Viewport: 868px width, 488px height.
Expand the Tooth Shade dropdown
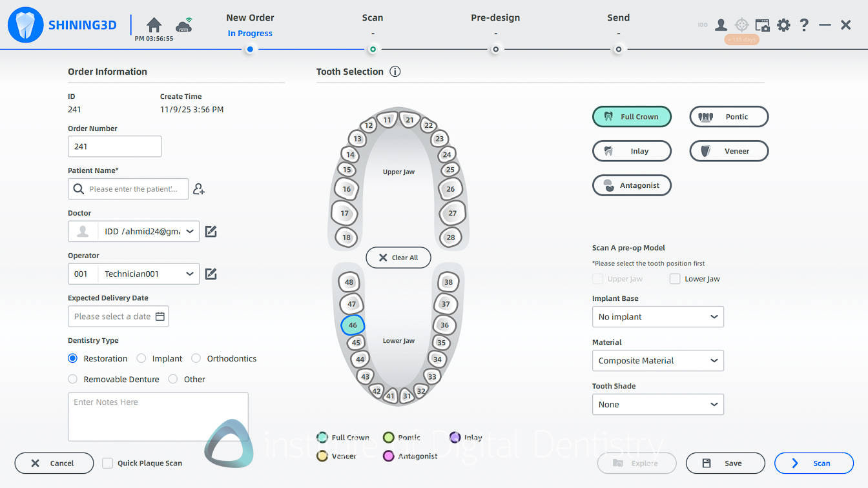tap(657, 404)
